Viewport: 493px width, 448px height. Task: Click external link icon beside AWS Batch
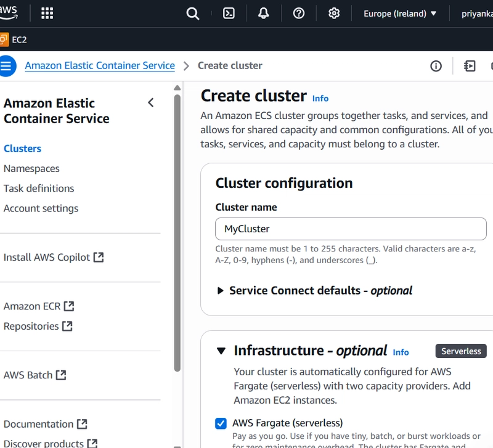click(61, 375)
